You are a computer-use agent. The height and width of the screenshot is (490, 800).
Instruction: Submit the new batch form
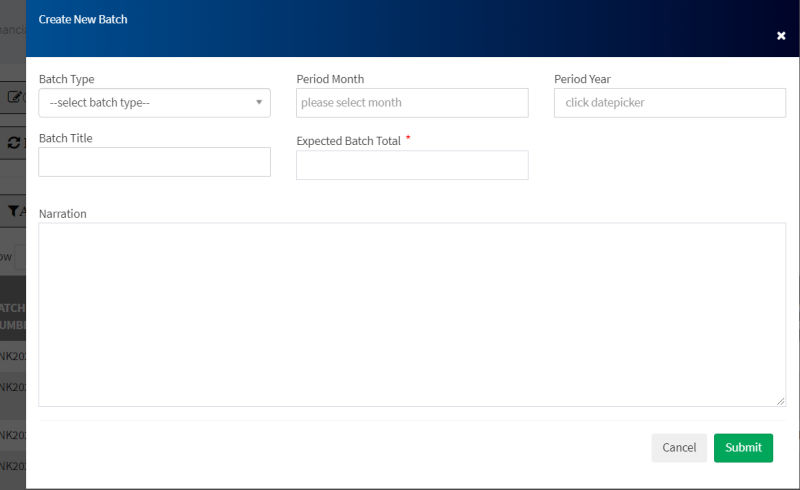click(x=743, y=448)
